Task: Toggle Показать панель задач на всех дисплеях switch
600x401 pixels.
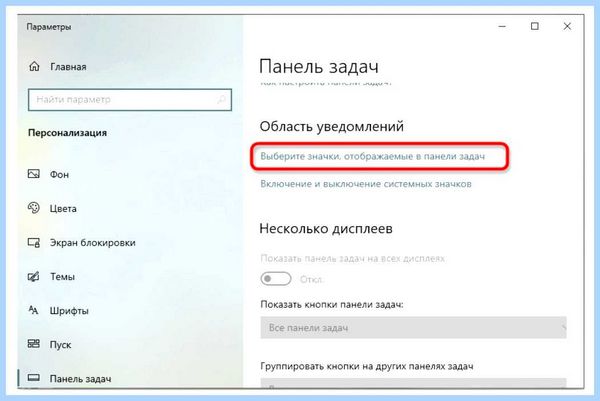Action: [276, 279]
